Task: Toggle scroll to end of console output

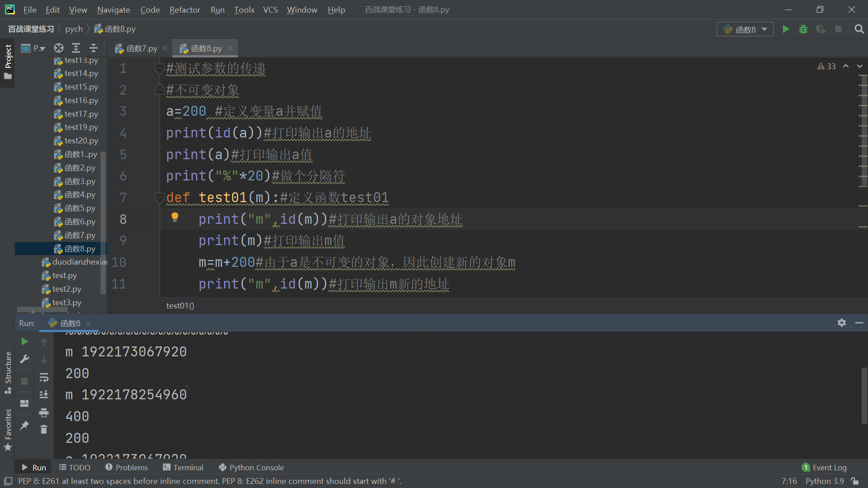Action: coord(44,394)
